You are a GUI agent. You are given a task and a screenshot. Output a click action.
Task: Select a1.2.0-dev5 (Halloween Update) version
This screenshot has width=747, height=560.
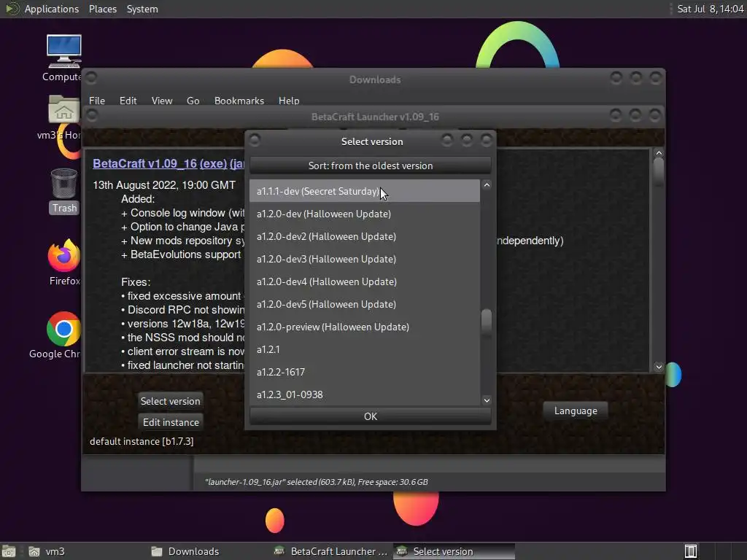365,304
